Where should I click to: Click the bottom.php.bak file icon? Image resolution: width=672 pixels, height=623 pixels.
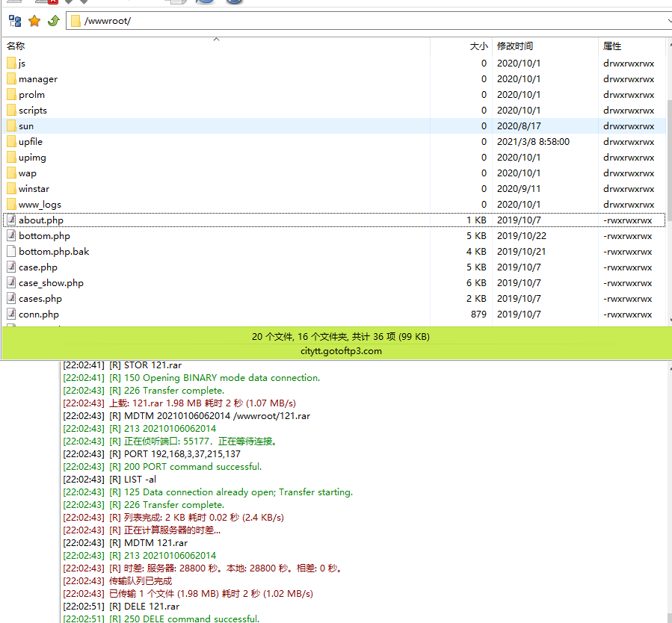click(11, 252)
